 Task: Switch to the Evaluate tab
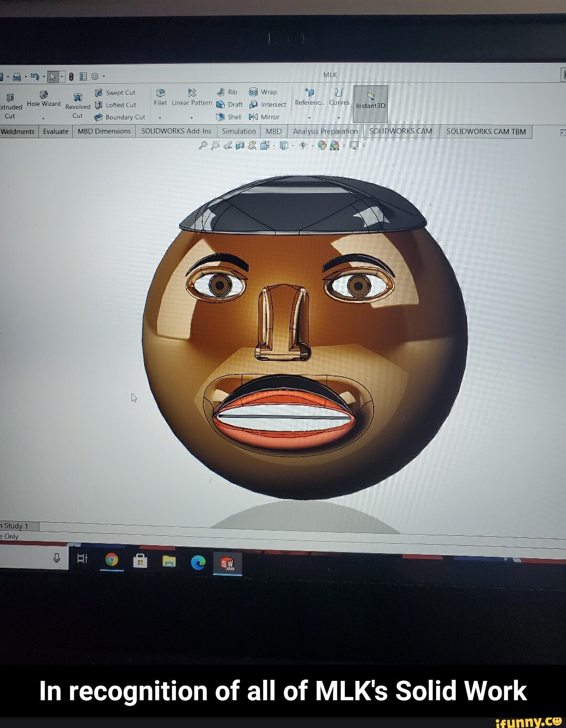click(x=56, y=131)
